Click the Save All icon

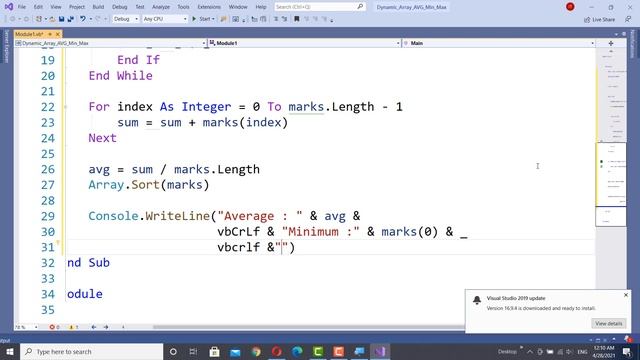coord(71,19)
